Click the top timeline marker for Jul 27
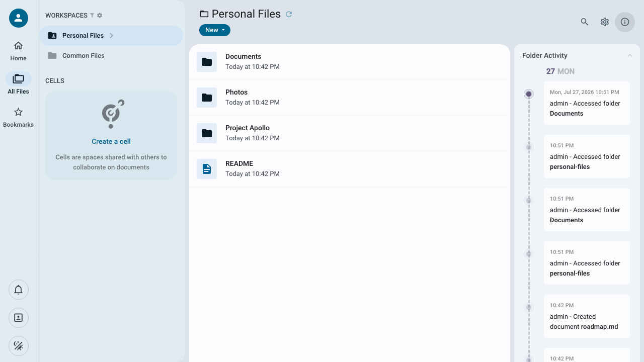 [529, 94]
